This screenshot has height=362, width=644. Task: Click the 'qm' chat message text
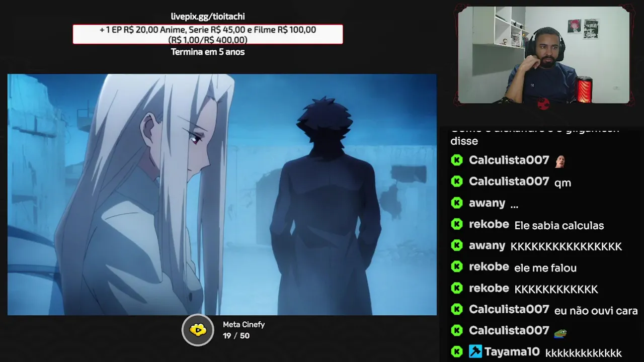[x=562, y=184]
